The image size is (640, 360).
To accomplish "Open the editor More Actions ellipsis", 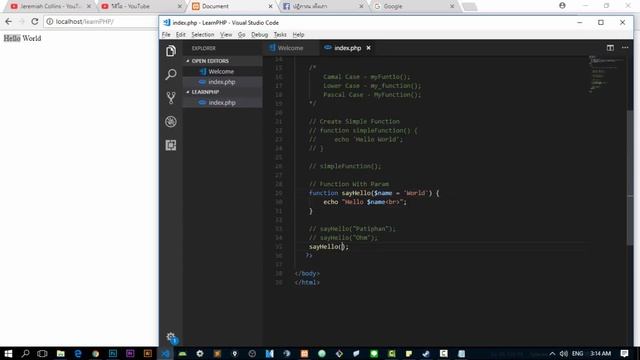I will (x=625, y=48).
